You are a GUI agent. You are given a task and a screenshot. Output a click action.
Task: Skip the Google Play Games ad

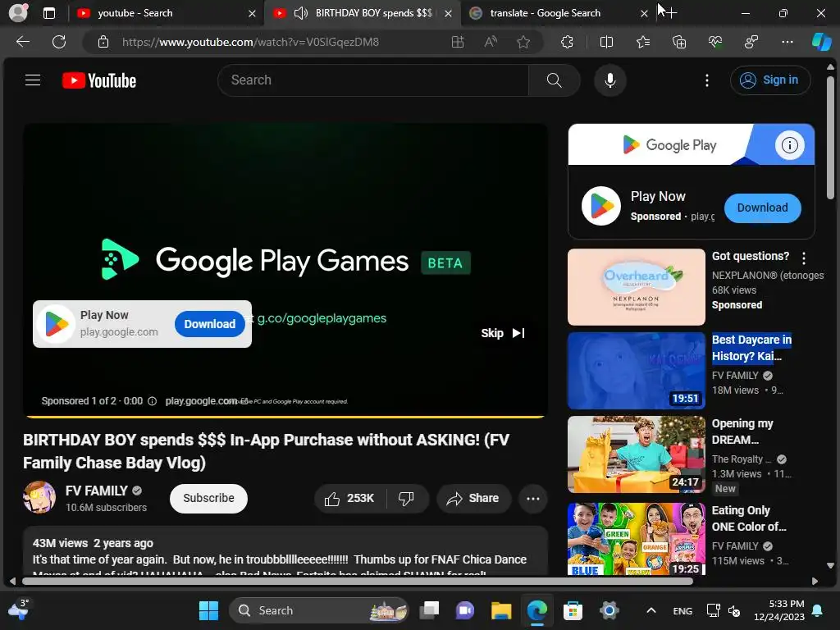(x=503, y=333)
